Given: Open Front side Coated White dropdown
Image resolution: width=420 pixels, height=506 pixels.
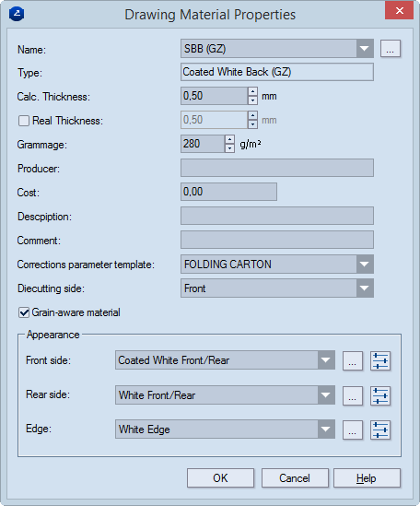Looking at the screenshot, I should pyautogui.click(x=326, y=360).
